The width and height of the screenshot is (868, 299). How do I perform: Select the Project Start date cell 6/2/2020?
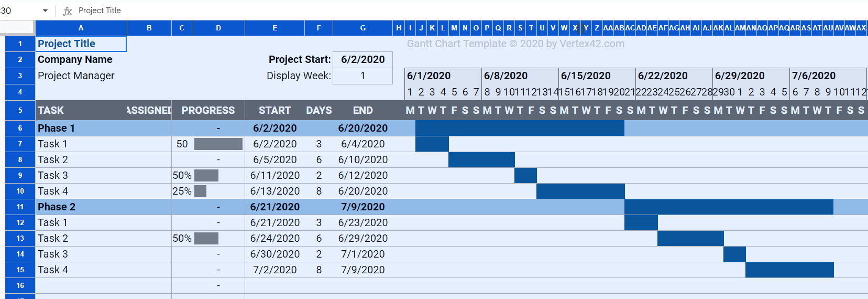[x=362, y=59]
